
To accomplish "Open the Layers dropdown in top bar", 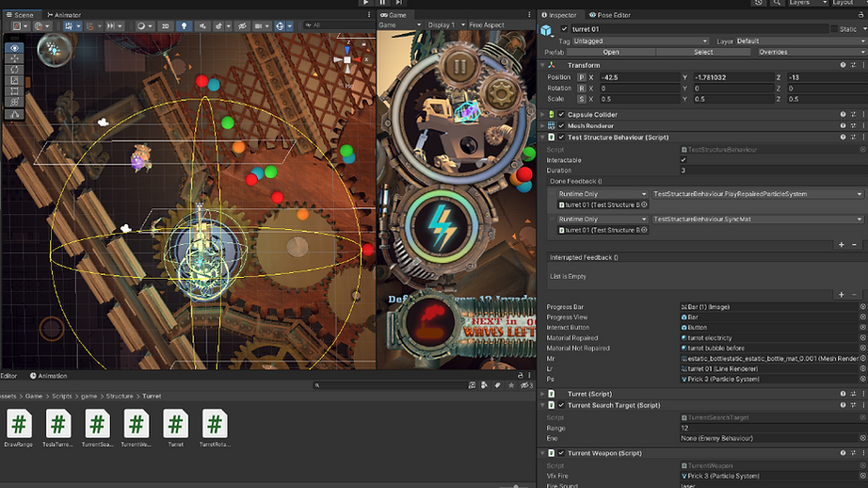I will pos(808,3).
